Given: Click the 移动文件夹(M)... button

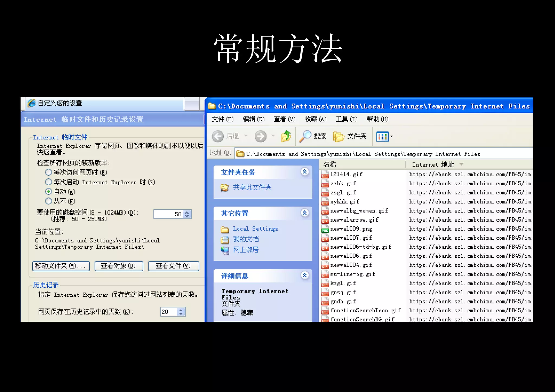Looking at the screenshot, I should (x=61, y=266).
